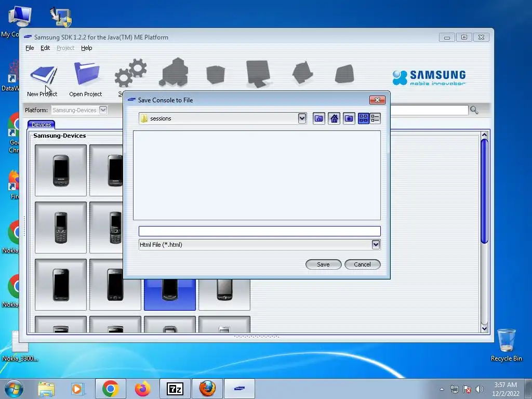The width and height of the screenshot is (532, 399).
Task: Focus the file name input field
Action: [x=260, y=231]
